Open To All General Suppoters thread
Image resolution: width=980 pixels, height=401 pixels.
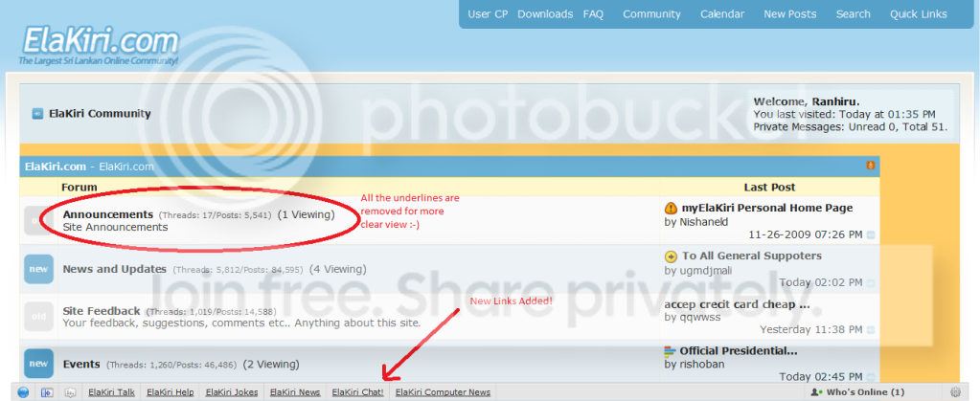tap(752, 256)
